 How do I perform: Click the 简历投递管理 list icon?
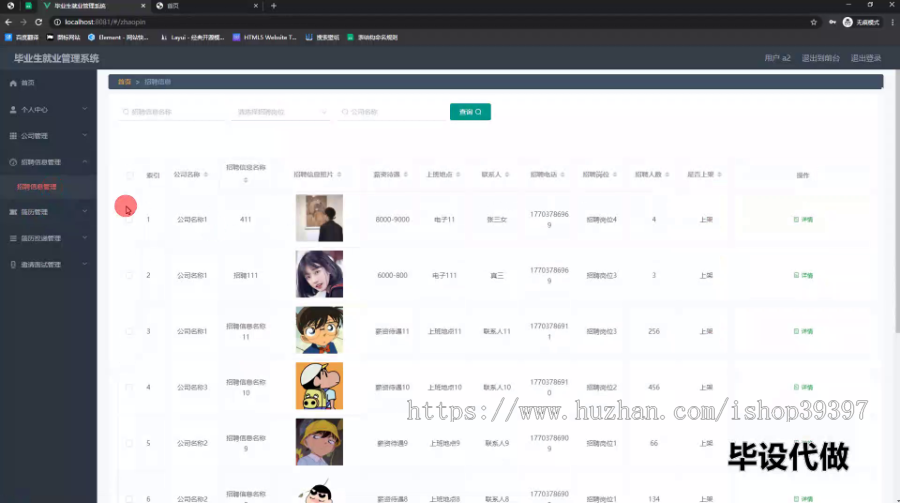tap(13, 238)
